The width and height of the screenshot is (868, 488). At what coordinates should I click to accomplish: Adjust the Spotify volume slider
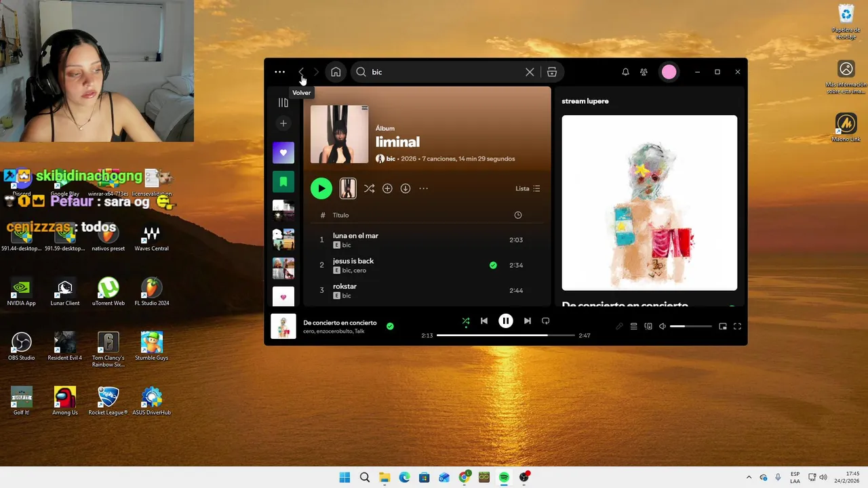point(691,326)
